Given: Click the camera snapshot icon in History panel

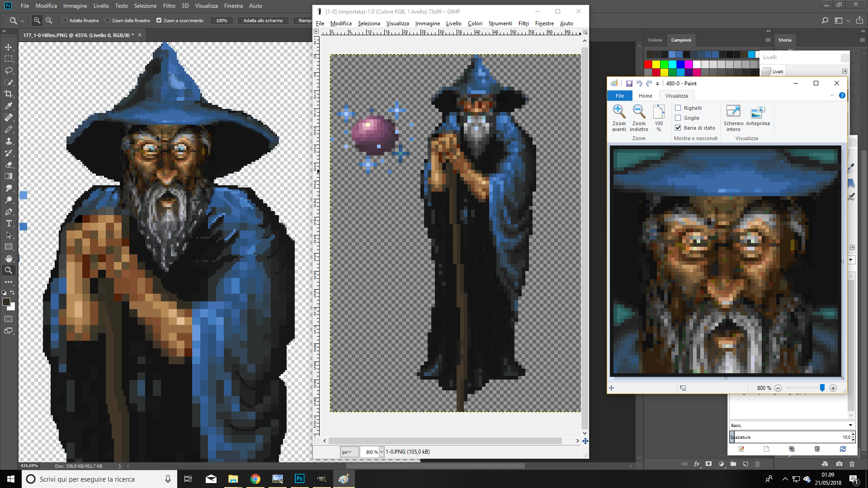Looking at the screenshot, I should click(839, 464).
